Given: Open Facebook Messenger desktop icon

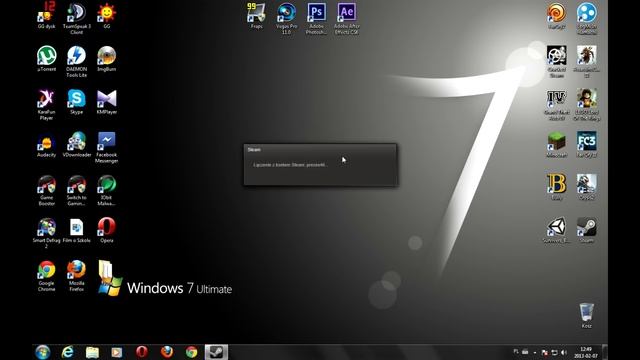Looking at the screenshot, I should tap(107, 147).
